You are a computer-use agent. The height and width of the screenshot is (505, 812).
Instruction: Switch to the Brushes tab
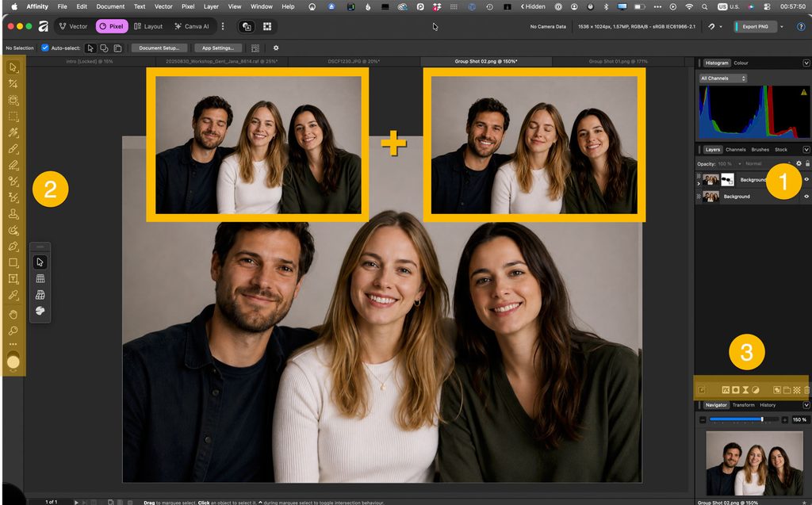[760, 150]
